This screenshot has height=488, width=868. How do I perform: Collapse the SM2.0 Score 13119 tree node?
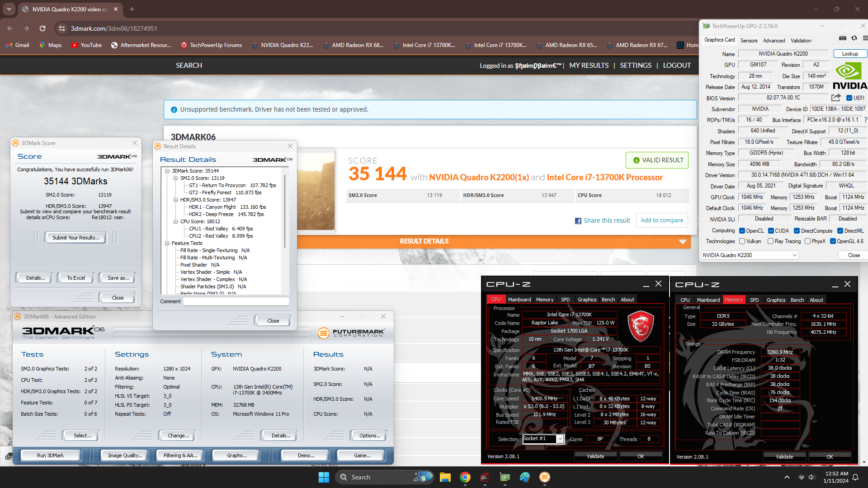tap(176, 178)
